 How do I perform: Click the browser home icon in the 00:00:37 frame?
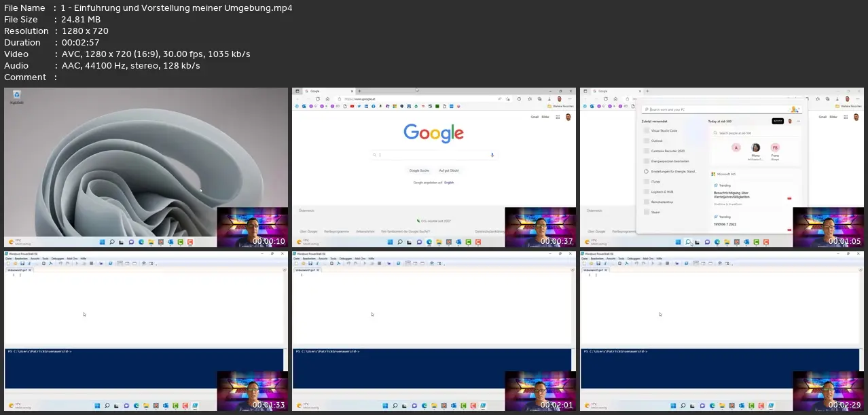(x=327, y=98)
